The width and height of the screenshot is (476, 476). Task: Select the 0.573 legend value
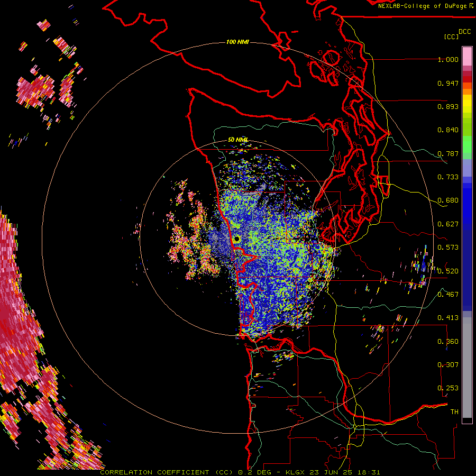point(448,248)
